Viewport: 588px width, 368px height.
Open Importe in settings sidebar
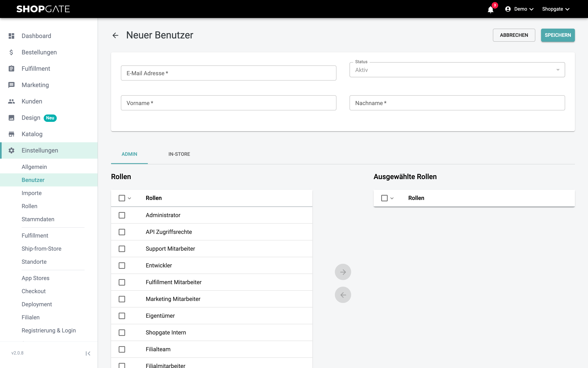coord(32,193)
